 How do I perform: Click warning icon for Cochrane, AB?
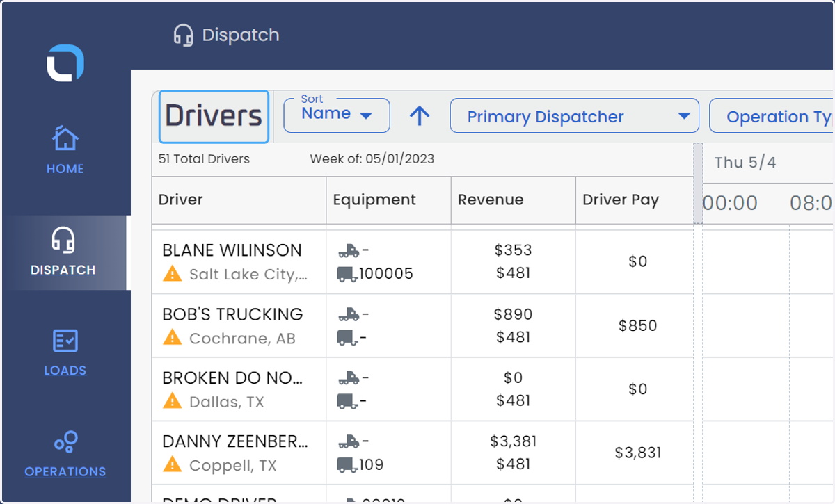coord(172,338)
